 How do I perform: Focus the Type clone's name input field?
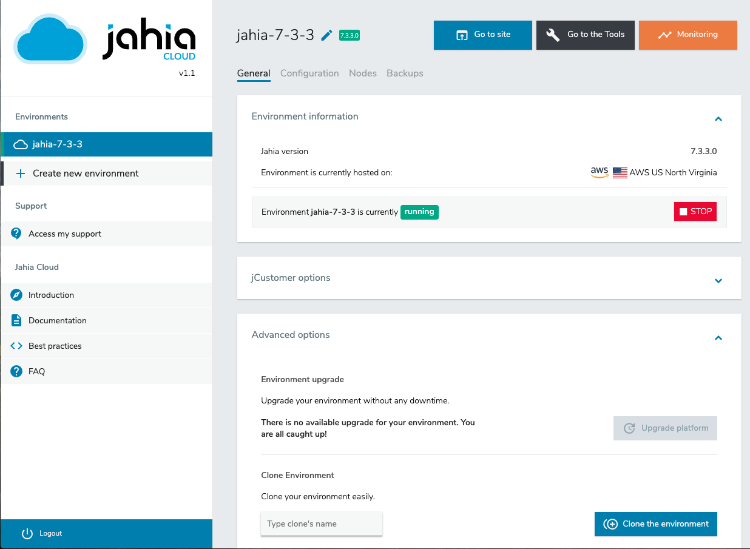[321, 524]
